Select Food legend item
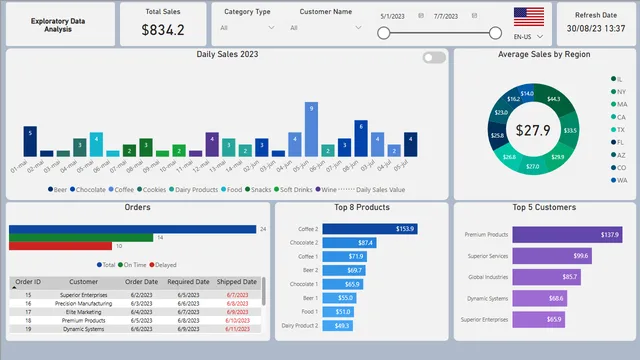 coord(231,189)
